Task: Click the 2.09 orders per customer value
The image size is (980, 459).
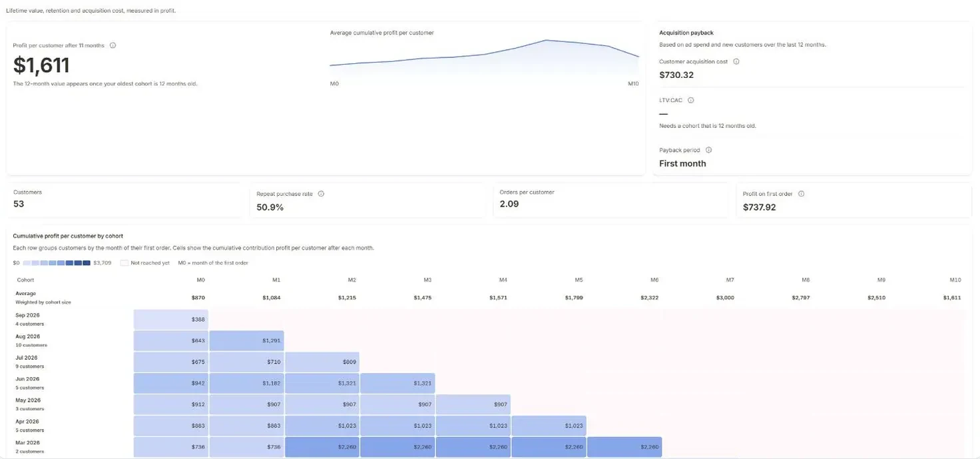Action: pos(509,204)
